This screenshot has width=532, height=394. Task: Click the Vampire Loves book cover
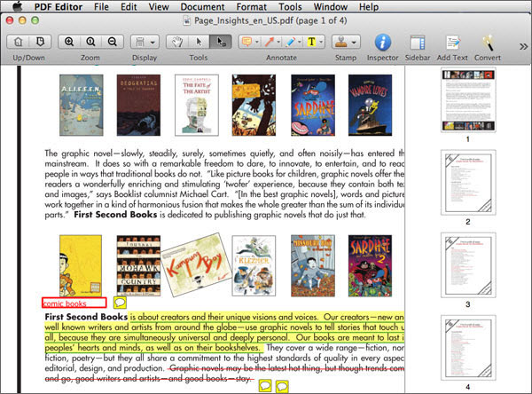pyautogui.click(x=370, y=106)
